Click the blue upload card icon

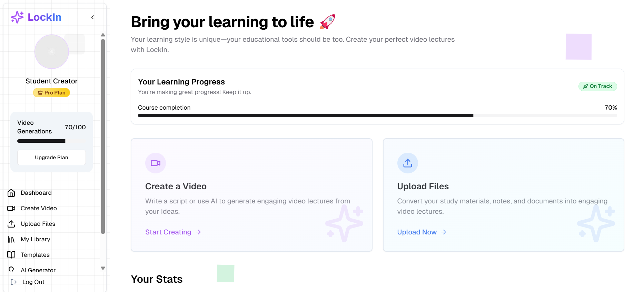(407, 163)
